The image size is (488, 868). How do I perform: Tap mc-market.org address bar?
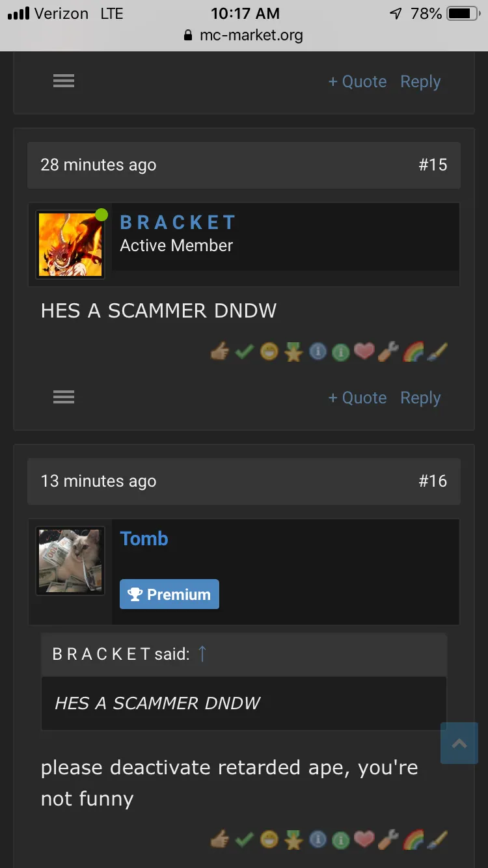(x=244, y=35)
